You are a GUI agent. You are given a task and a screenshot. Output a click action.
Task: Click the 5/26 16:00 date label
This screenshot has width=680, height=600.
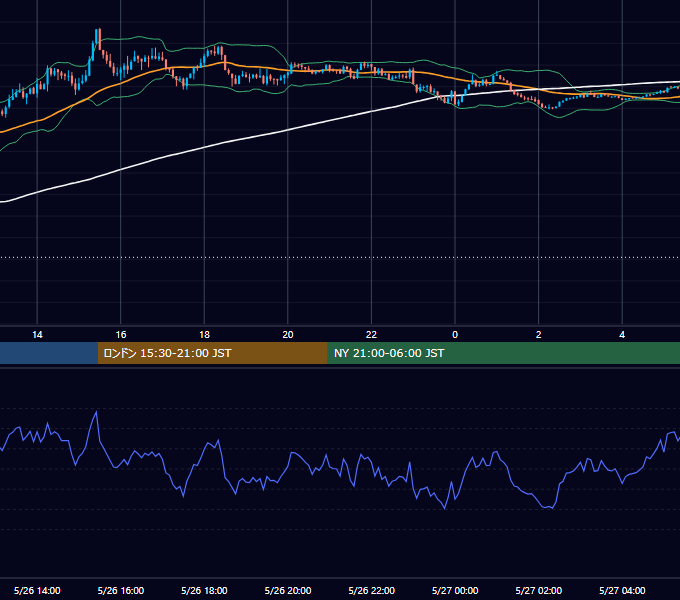point(121,590)
